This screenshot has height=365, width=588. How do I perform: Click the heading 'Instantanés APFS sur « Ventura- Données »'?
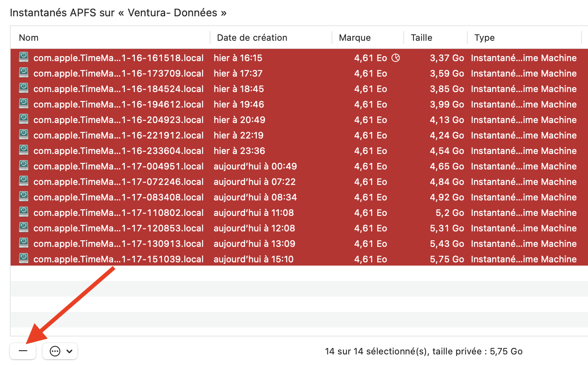118,13
